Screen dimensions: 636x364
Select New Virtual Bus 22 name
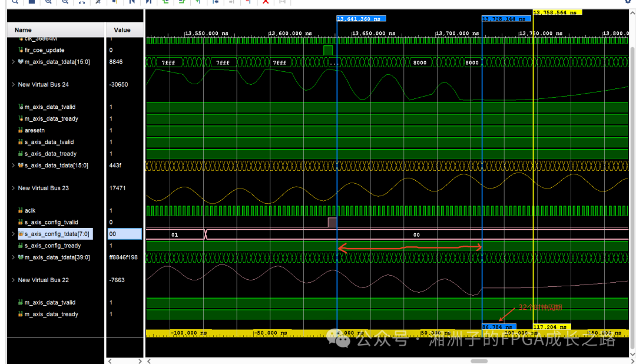coord(44,280)
